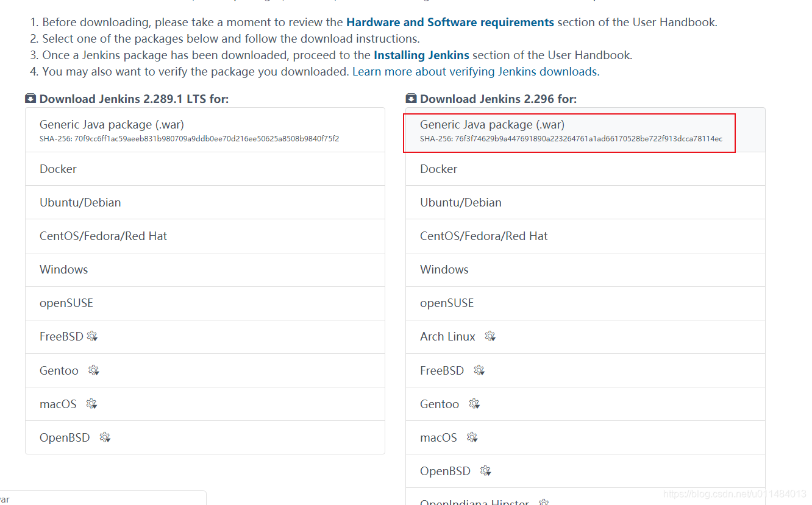The image size is (812, 505).
Task: Click the Download Jenkins 2.296 heading
Action: tap(498, 99)
